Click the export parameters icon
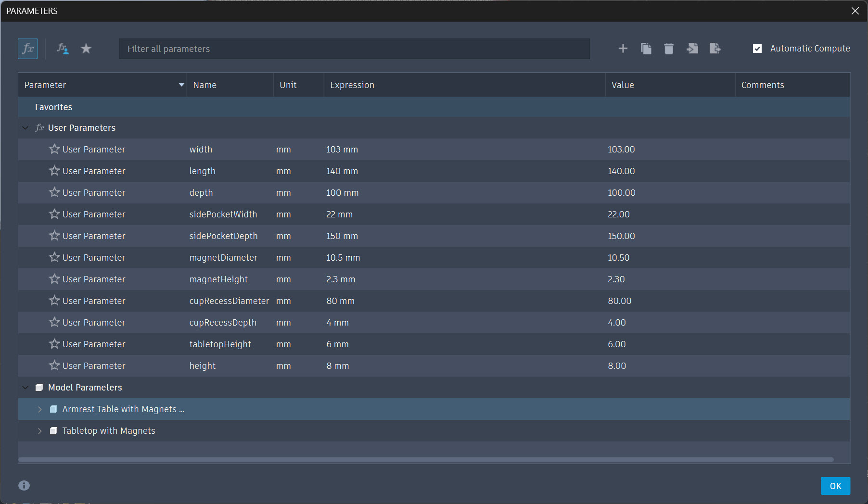This screenshot has width=868, height=504. coord(715,49)
